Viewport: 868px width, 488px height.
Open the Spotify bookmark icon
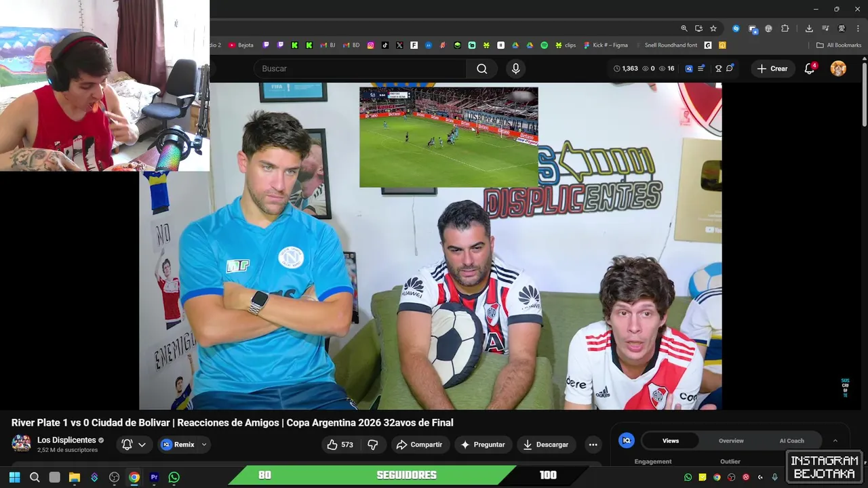click(544, 45)
